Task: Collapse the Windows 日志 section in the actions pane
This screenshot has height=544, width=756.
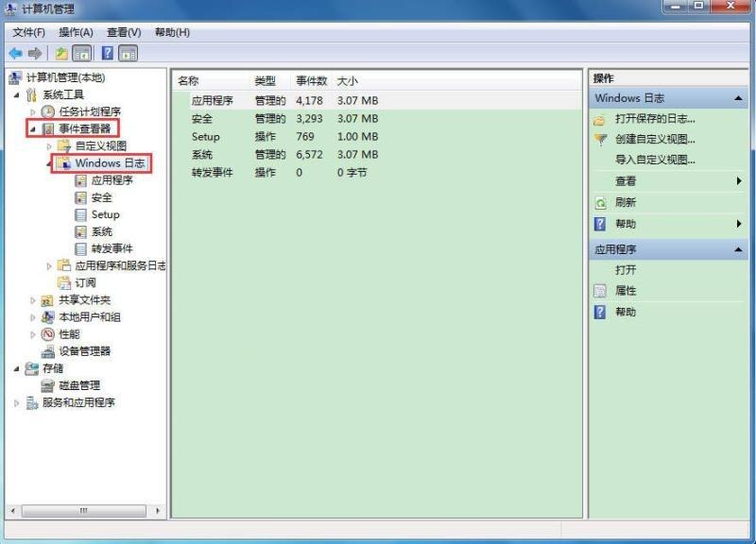Action: pyautogui.click(x=738, y=98)
